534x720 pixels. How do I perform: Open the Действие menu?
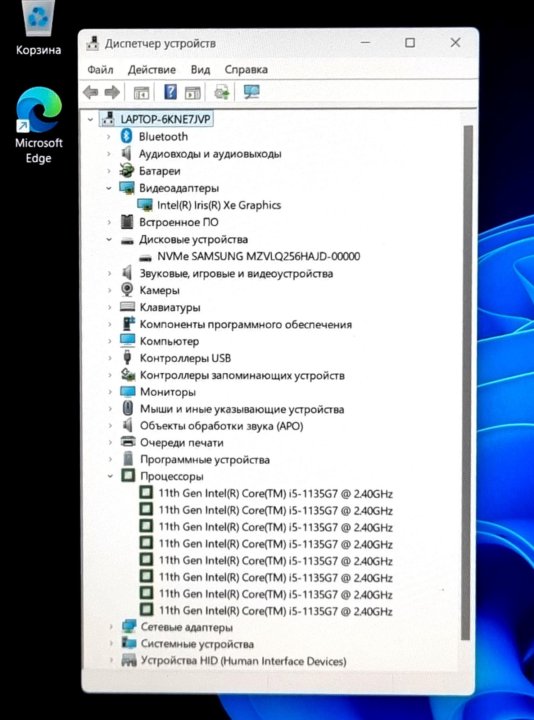(152, 69)
